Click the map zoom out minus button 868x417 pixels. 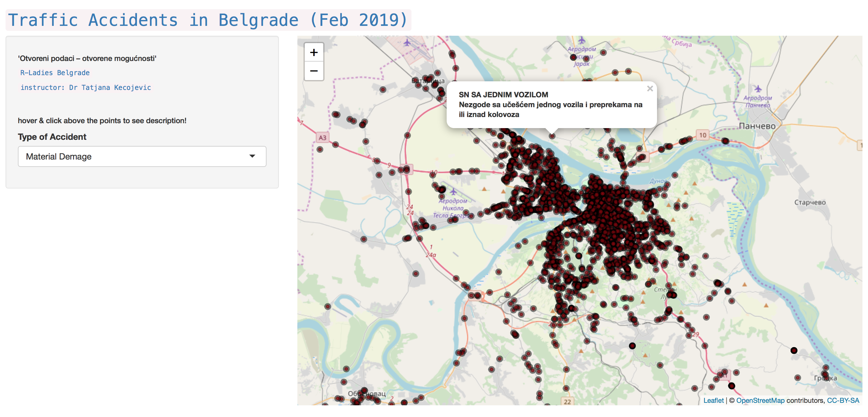point(314,71)
